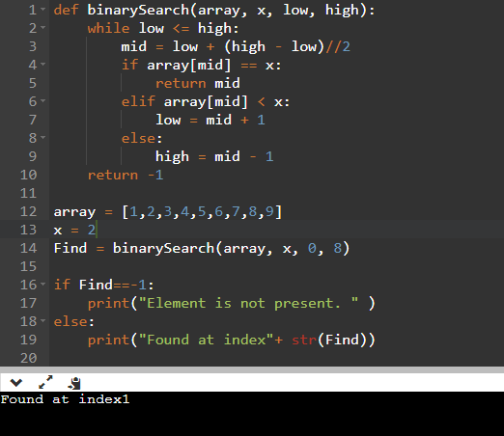
Task: Expand console to fullscreen with arrows icon
Action: [45, 382]
